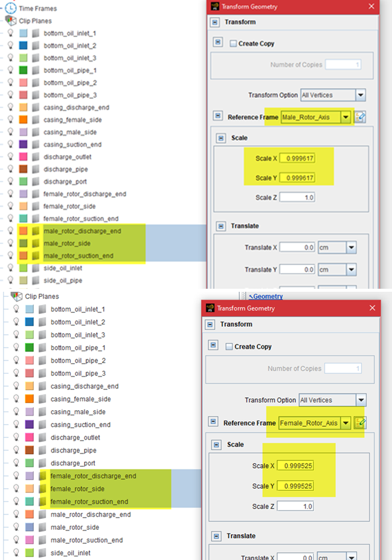Click color swatch of male_rotor_side in lower tree
Image resolution: width=392 pixels, height=560 pixels.
click(30, 527)
